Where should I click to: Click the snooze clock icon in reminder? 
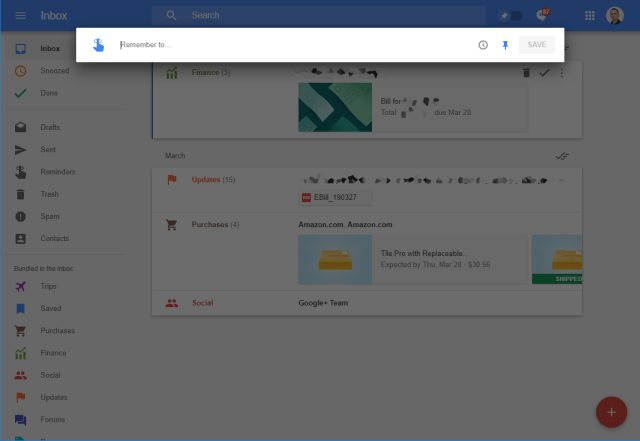(483, 45)
